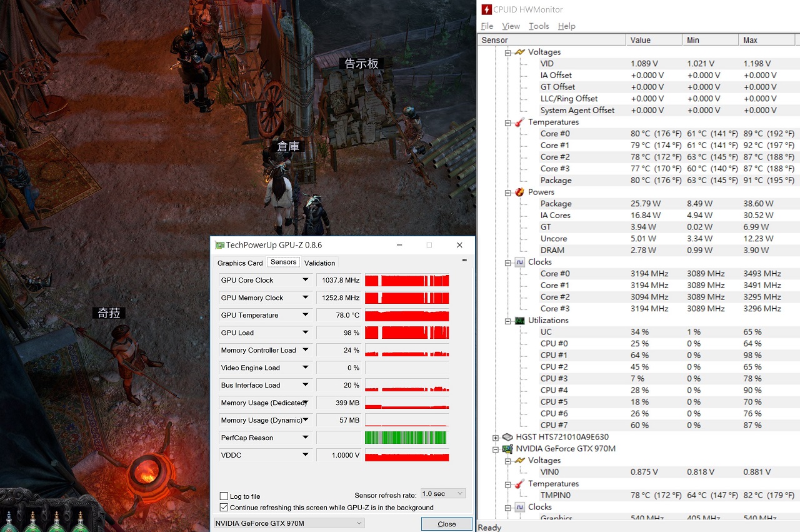Expand the HGST HTS721010A9E630 drive node

click(496, 438)
